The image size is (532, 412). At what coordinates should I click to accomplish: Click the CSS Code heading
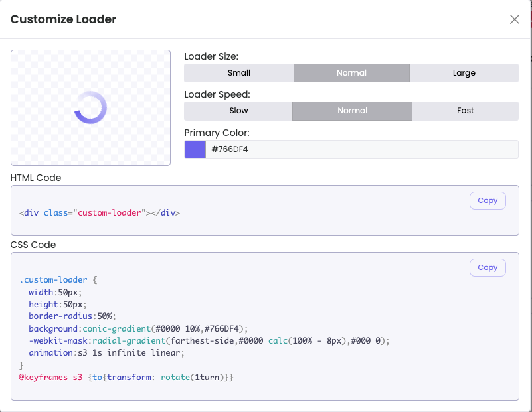tap(33, 245)
